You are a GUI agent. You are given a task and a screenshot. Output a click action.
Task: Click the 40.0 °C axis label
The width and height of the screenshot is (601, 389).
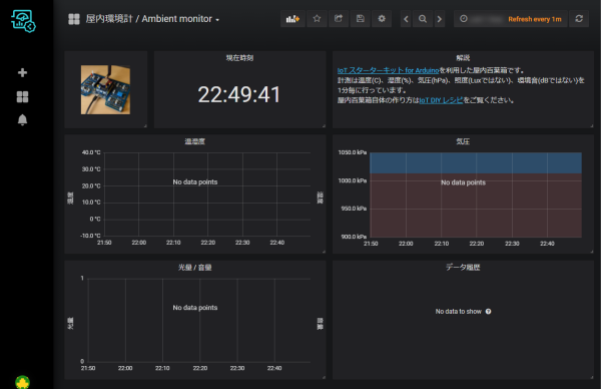91,153
